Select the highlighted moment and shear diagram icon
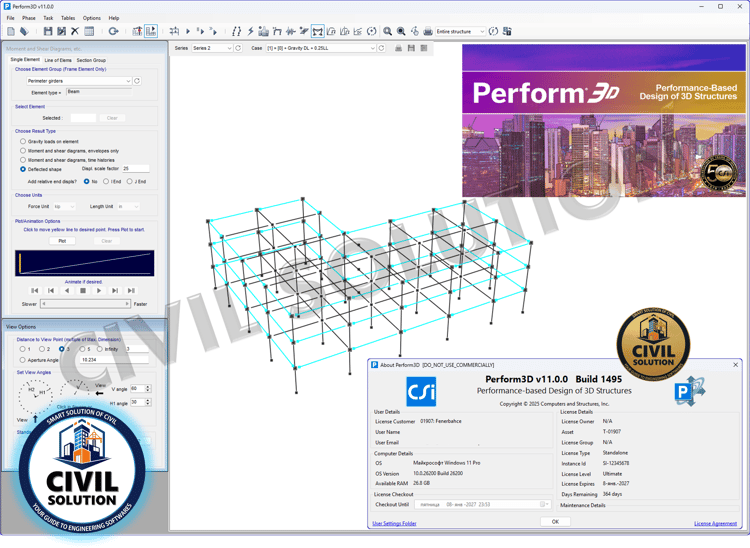 [x=318, y=31]
